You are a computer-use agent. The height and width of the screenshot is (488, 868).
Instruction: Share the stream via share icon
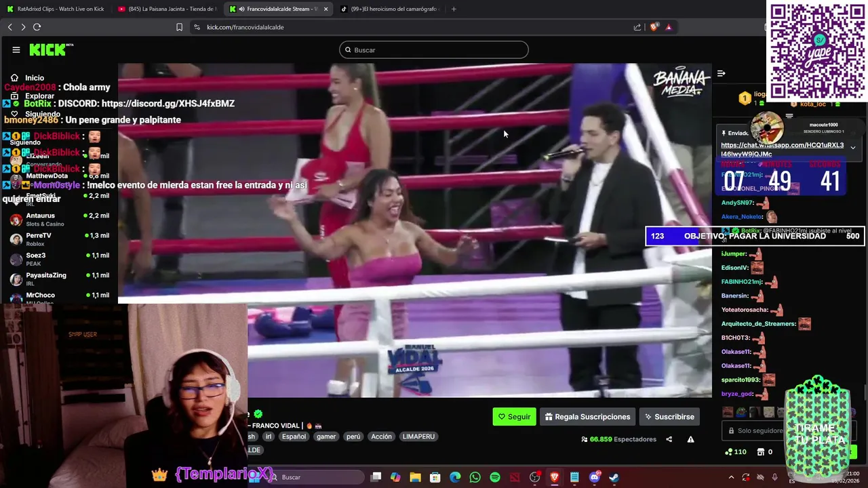click(669, 439)
